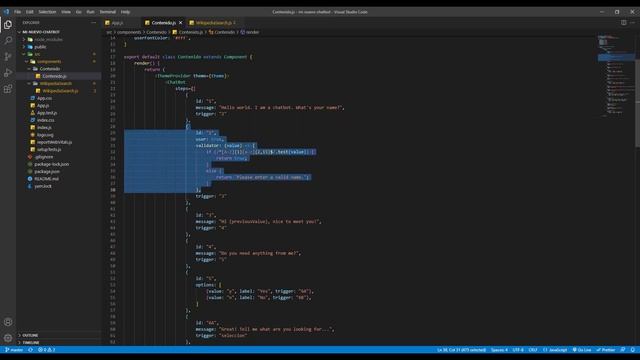Click the Explorer panel more actions ellipsis
640x360 pixels.
point(93,23)
